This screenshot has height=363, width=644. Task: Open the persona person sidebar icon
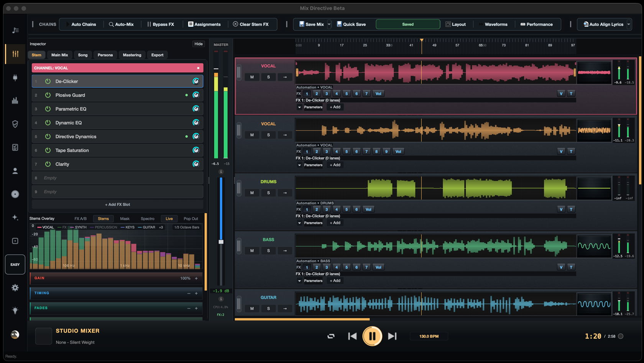[15, 171]
